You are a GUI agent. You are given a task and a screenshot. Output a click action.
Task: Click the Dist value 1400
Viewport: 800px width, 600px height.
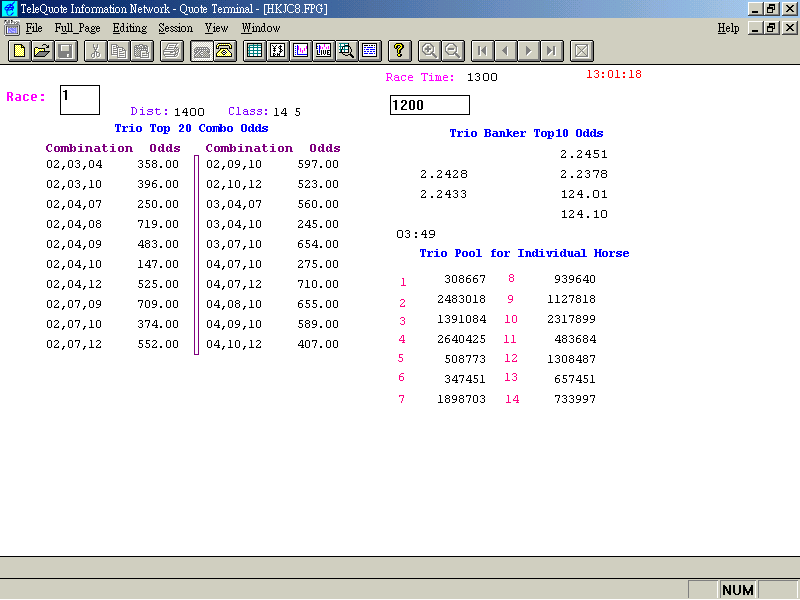(x=189, y=112)
